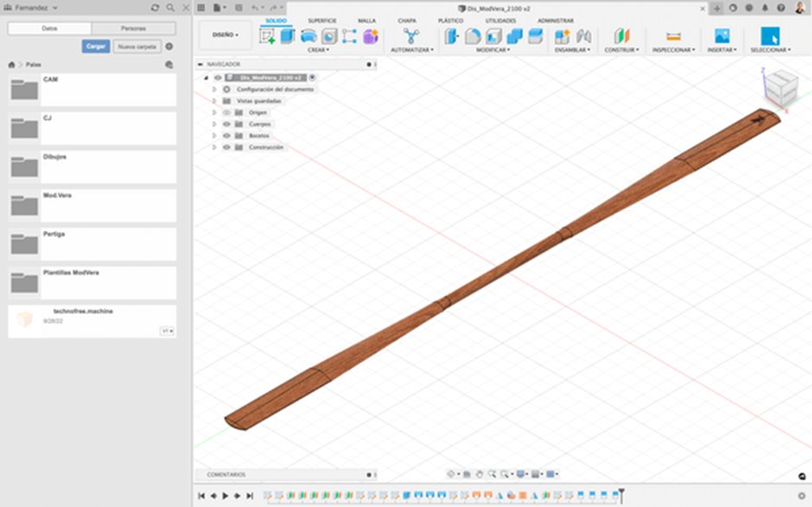Toggle visibility of Bocetos folder

[x=227, y=136]
